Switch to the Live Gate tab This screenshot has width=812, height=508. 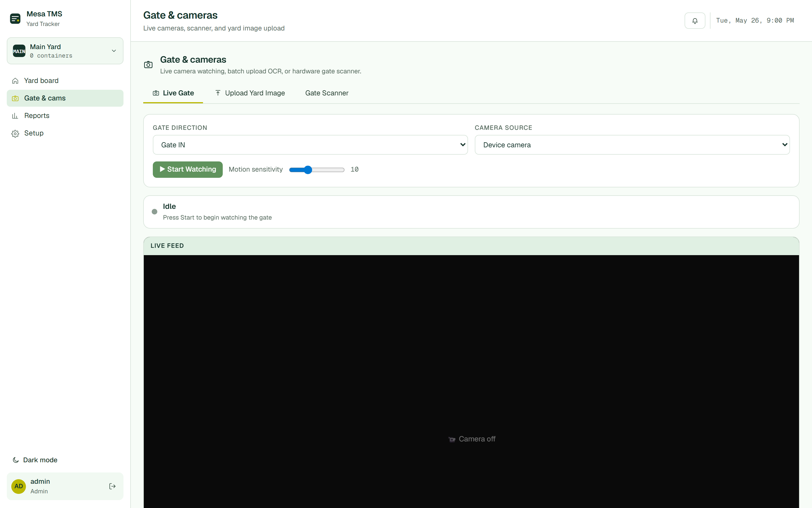coord(173,93)
